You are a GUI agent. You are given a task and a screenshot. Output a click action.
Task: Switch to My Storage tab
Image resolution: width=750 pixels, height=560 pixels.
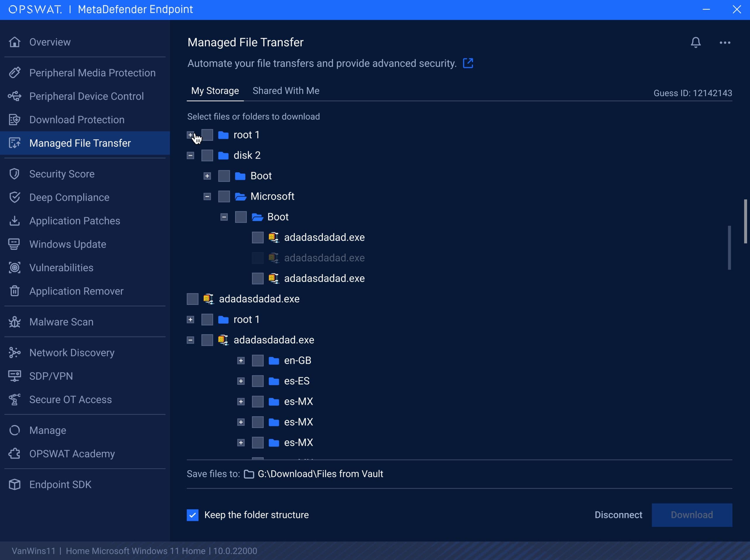[x=215, y=91]
